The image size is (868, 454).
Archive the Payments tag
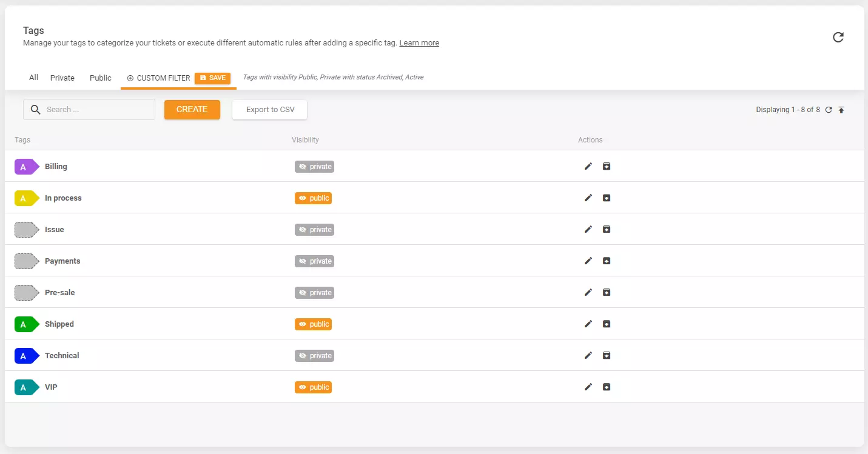pyautogui.click(x=607, y=261)
